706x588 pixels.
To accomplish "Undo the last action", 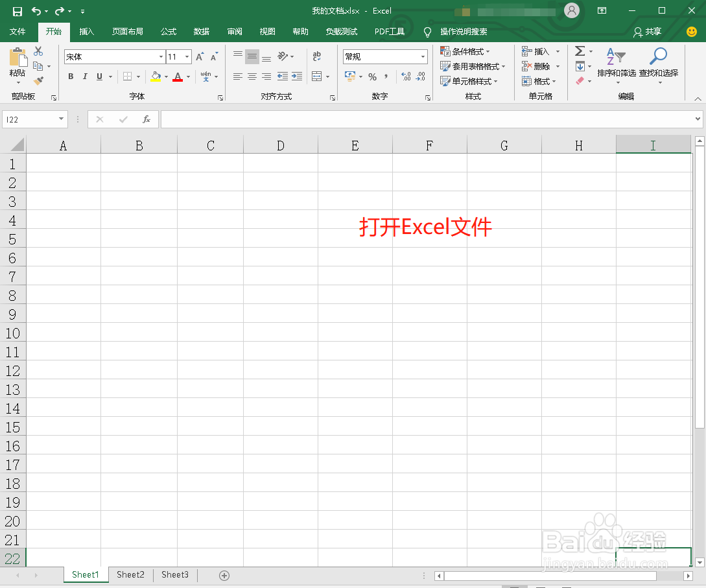I will click(x=36, y=11).
